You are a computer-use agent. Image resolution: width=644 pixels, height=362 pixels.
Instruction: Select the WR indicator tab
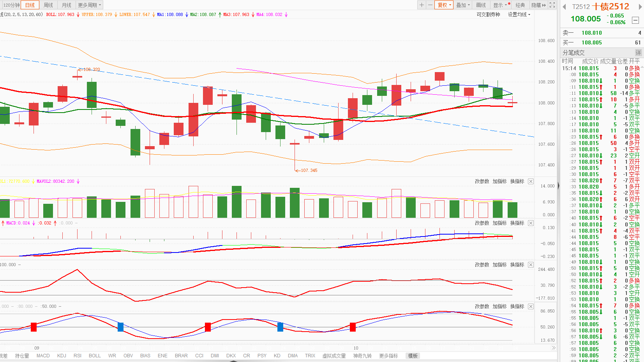(112, 356)
